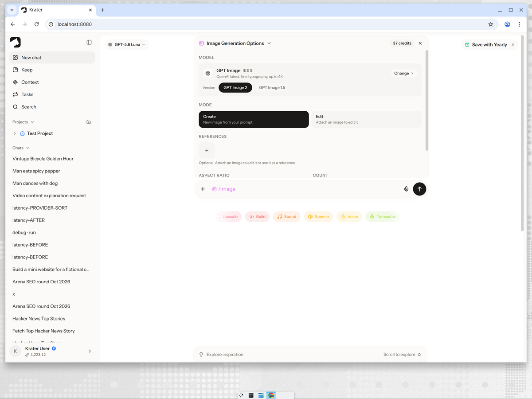Switch version to GPT Image 1.5

(272, 88)
